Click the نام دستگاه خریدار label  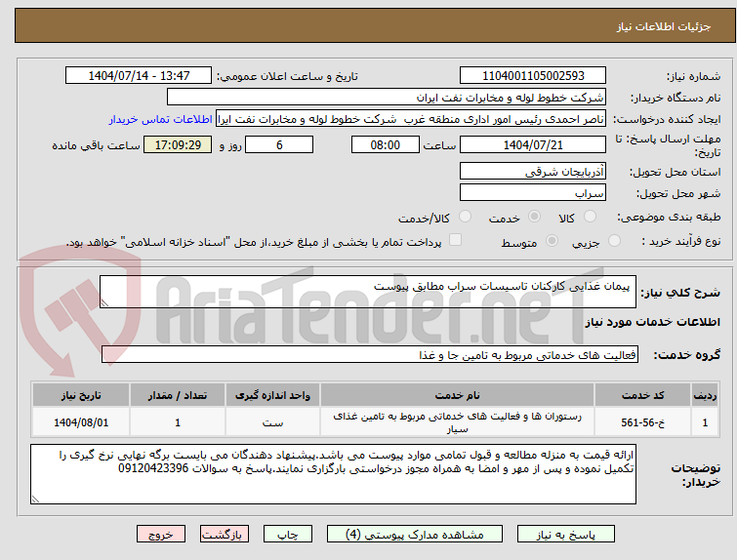pos(675,98)
